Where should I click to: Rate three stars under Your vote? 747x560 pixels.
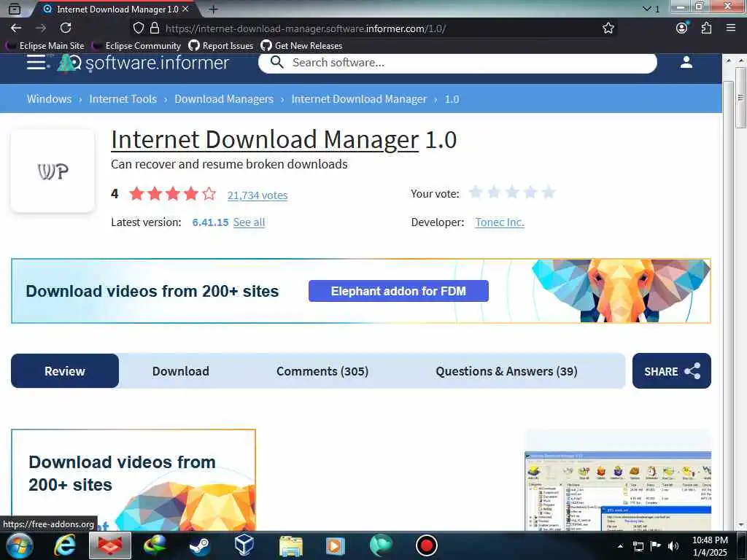(512, 192)
